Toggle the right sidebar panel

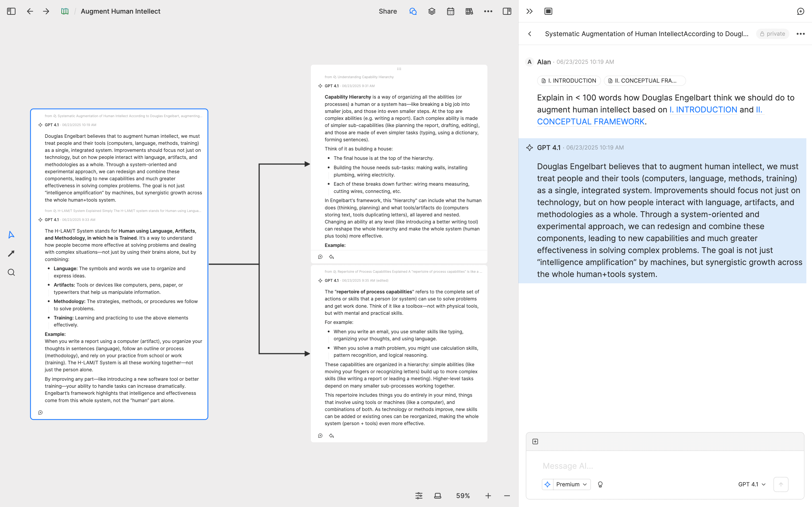[x=507, y=12]
